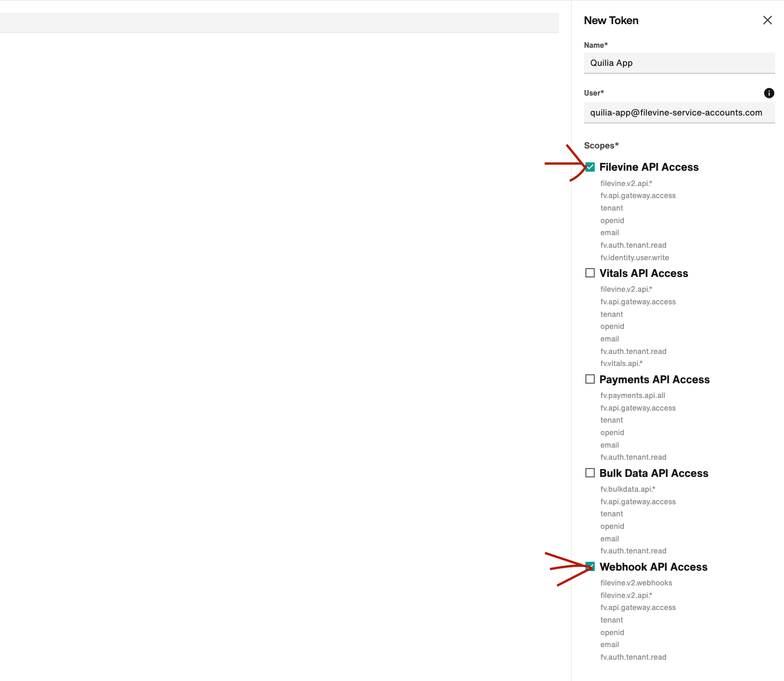Close the New Token panel
This screenshot has height=681, width=784.
pos(767,20)
